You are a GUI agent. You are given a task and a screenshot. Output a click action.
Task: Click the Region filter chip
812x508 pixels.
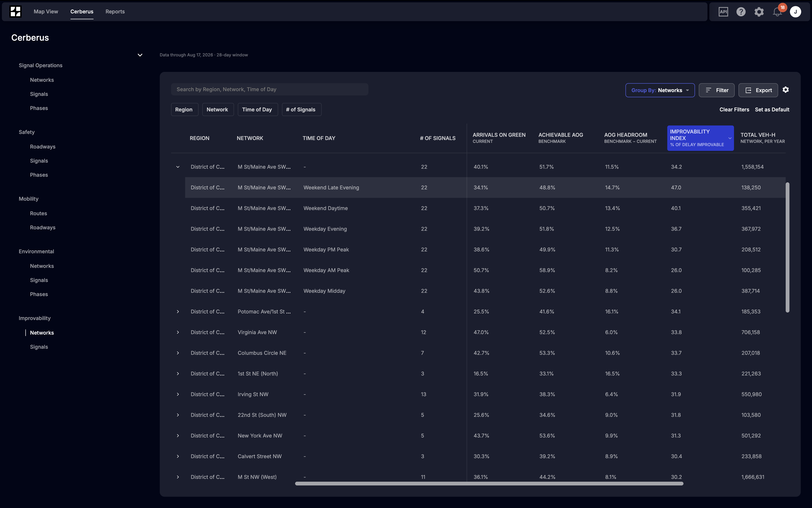[184, 109]
